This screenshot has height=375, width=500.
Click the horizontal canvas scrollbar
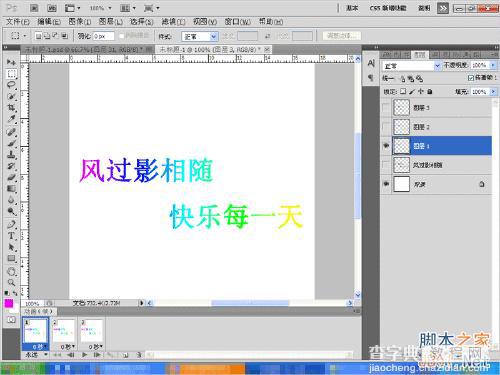[x=250, y=303]
